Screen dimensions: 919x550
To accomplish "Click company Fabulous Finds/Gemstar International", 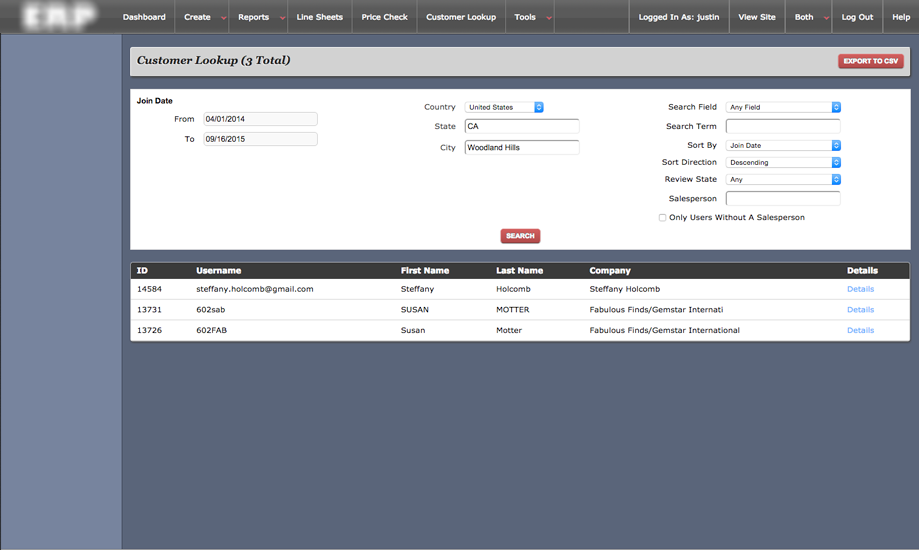I will coord(665,330).
